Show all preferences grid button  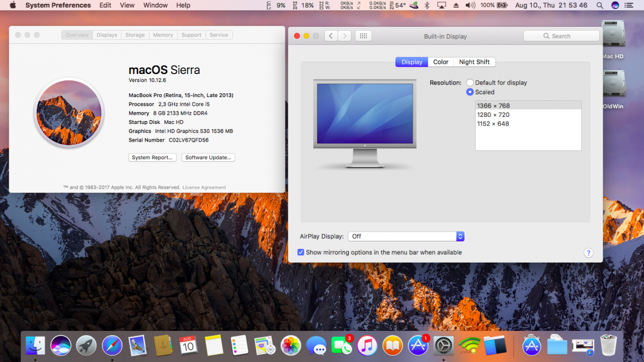[x=363, y=36]
